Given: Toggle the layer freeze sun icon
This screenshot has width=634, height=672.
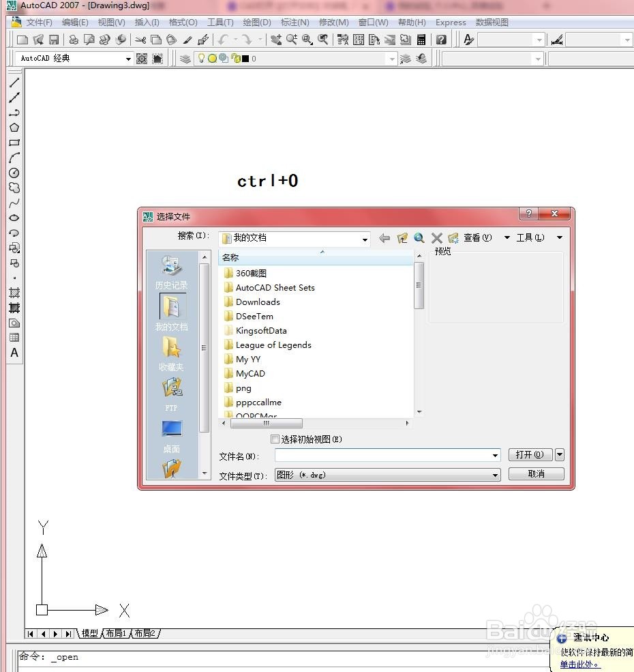Looking at the screenshot, I should click(212, 58).
